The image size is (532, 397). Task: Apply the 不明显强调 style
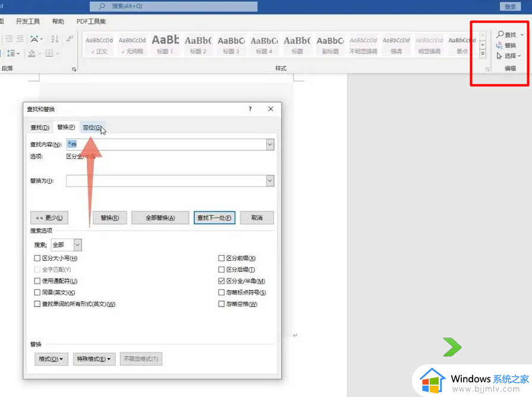click(x=363, y=45)
